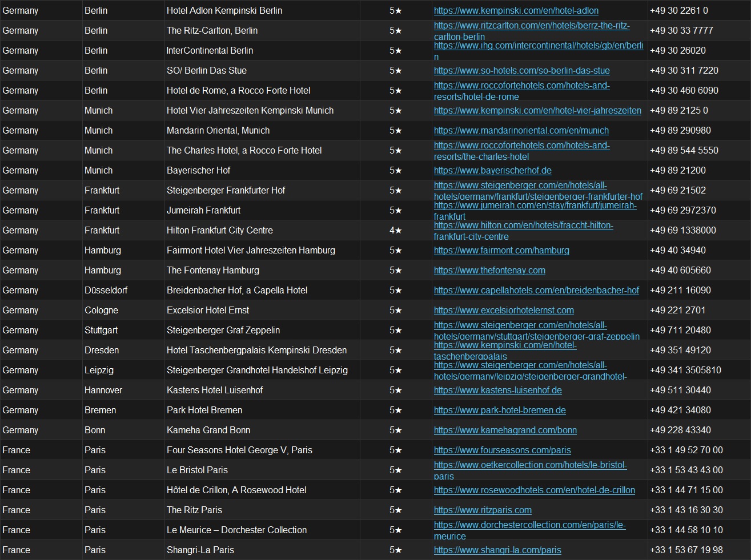751x560 pixels.
Task: Follow the shangri-la.com/paris link
Action: (497, 550)
